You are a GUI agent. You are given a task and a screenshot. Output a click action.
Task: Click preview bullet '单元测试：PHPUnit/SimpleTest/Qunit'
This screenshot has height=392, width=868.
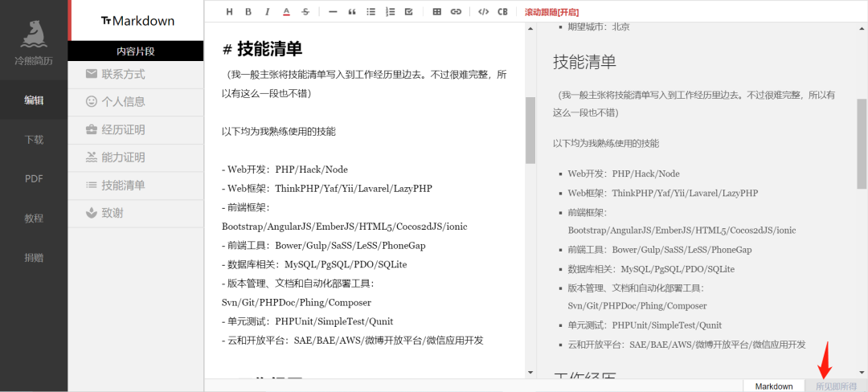click(x=645, y=325)
